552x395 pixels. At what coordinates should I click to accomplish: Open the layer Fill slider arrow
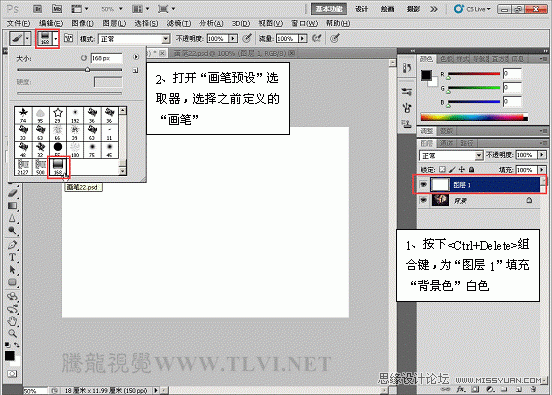[x=542, y=170]
